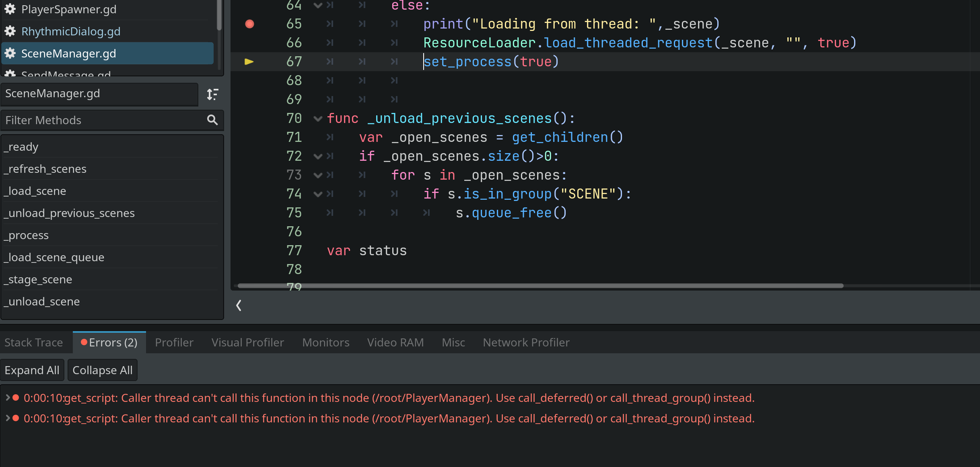Click the gear icon beside RhythmicDialog.gd
Viewport: 980px width, 467px height.
tap(10, 31)
